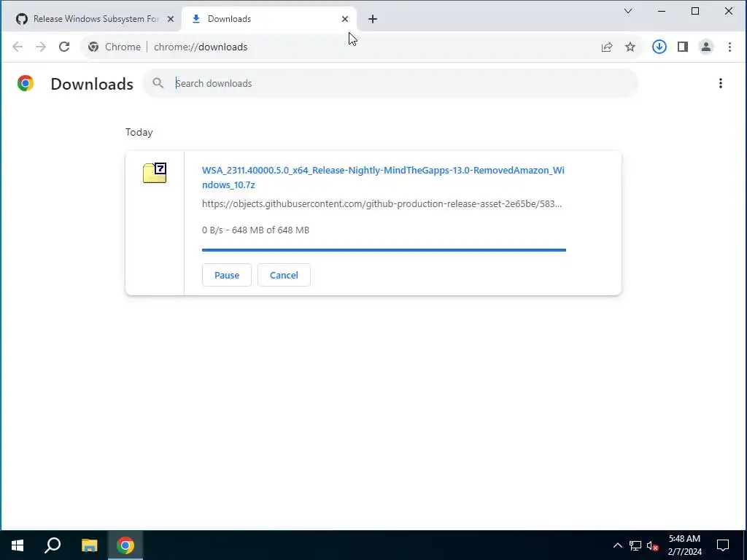
Task: Open a new tab with plus button
Action: tap(373, 19)
